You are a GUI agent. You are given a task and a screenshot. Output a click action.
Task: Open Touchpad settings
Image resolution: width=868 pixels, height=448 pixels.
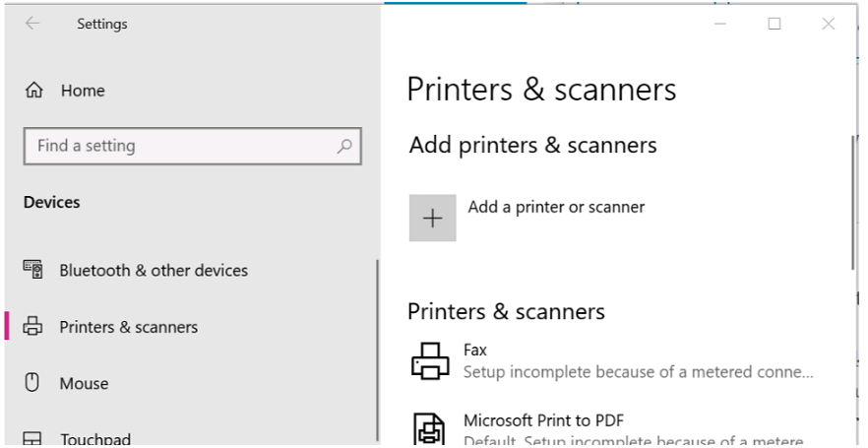tap(78, 438)
